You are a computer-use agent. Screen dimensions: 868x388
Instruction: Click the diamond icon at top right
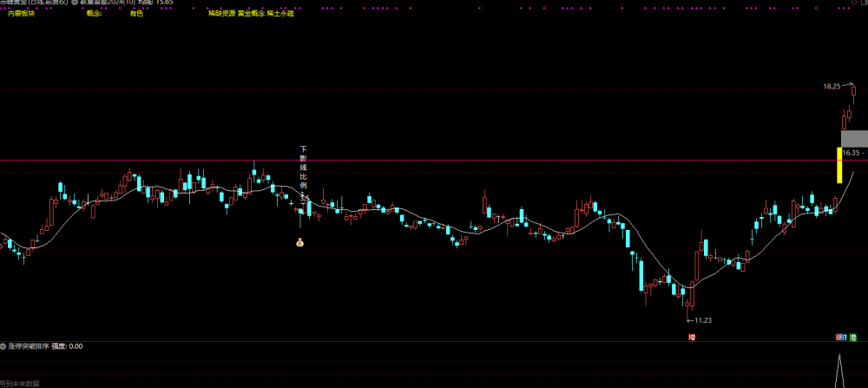(854, 3)
